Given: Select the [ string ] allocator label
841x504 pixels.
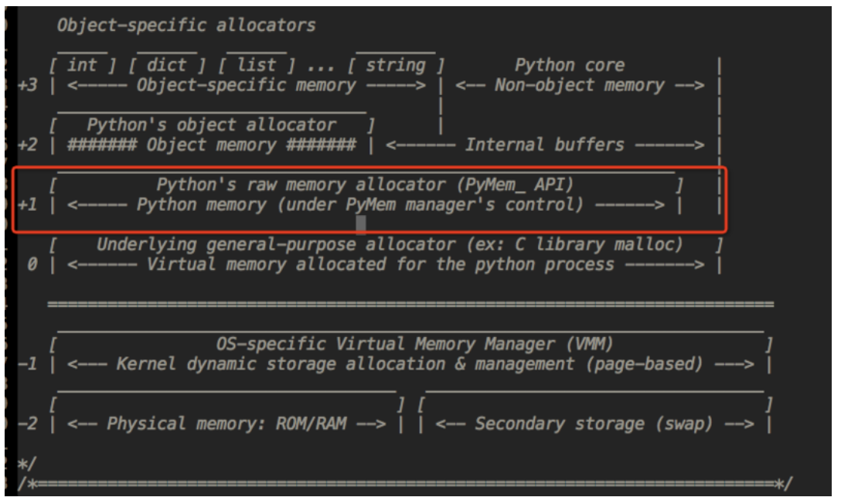Looking at the screenshot, I should [396, 65].
